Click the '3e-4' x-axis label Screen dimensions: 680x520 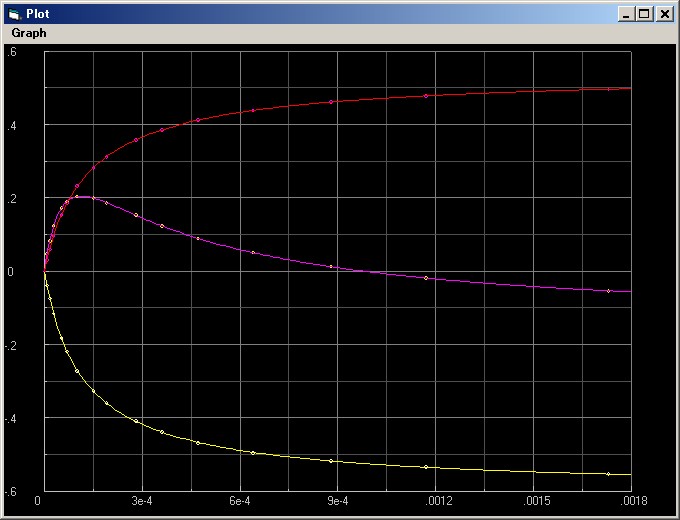click(x=142, y=501)
